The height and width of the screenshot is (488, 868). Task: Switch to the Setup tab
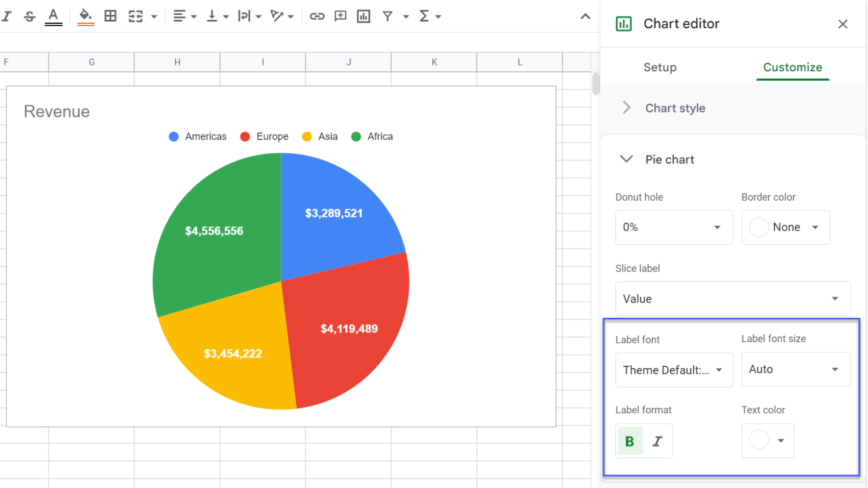coord(660,67)
